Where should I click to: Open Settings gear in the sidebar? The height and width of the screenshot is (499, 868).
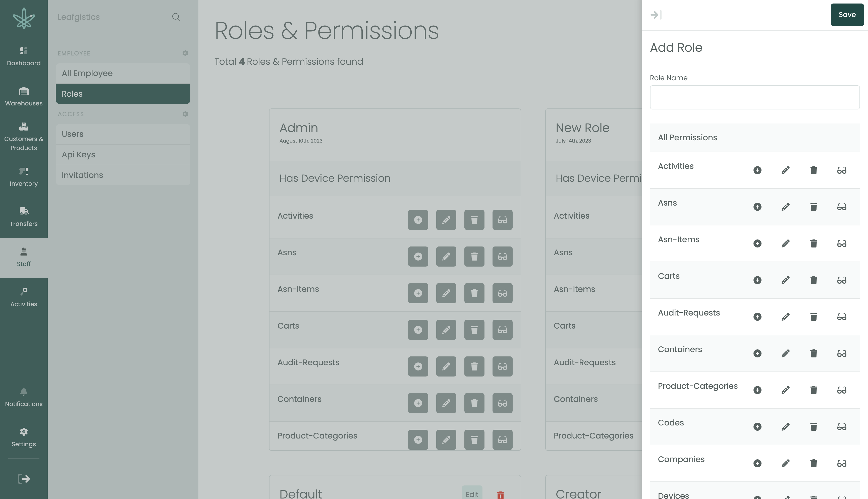(24, 438)
